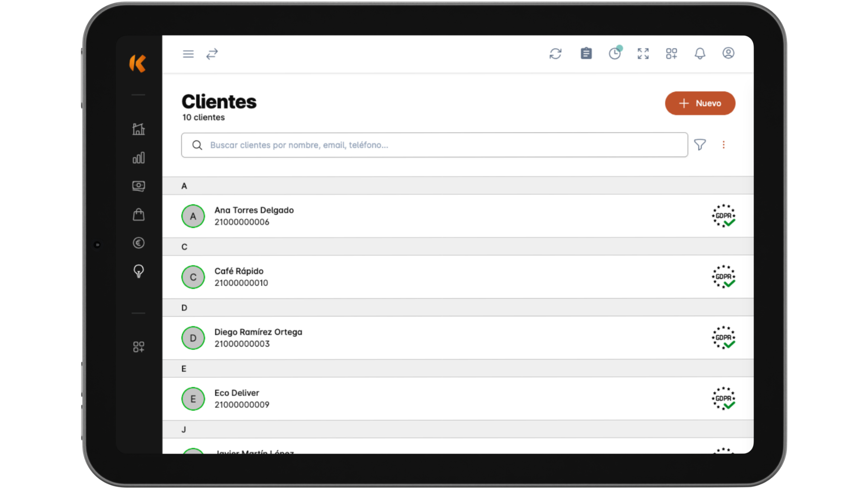This screenshot has height=488, width=868.
Task: Open the euro payments icon in sidebar
Action: [x=139, y=243]
